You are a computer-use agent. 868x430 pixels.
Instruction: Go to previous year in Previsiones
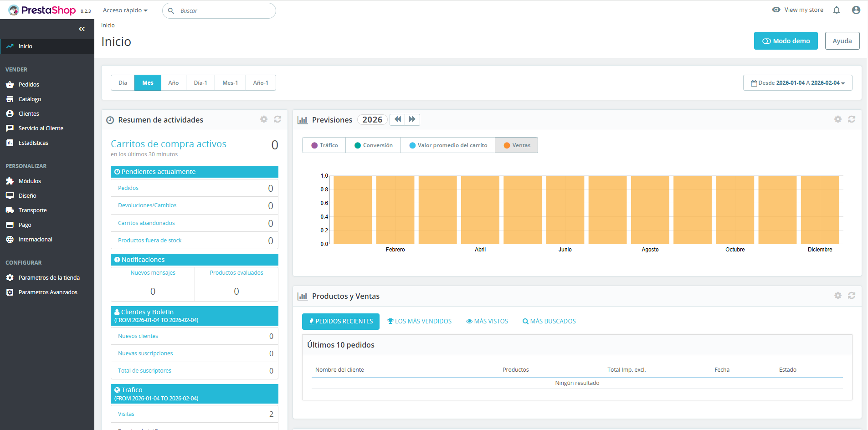[398, 119]
